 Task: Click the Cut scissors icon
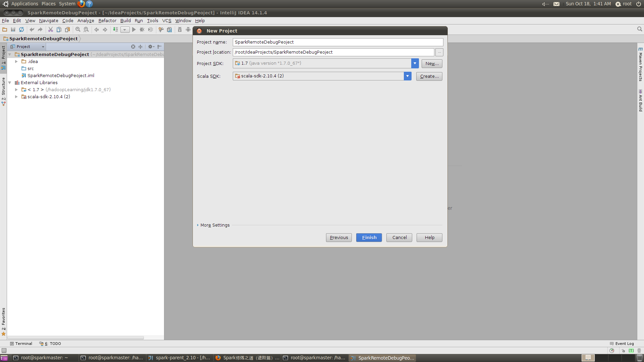pyautogui.click(x=51, y=29)
